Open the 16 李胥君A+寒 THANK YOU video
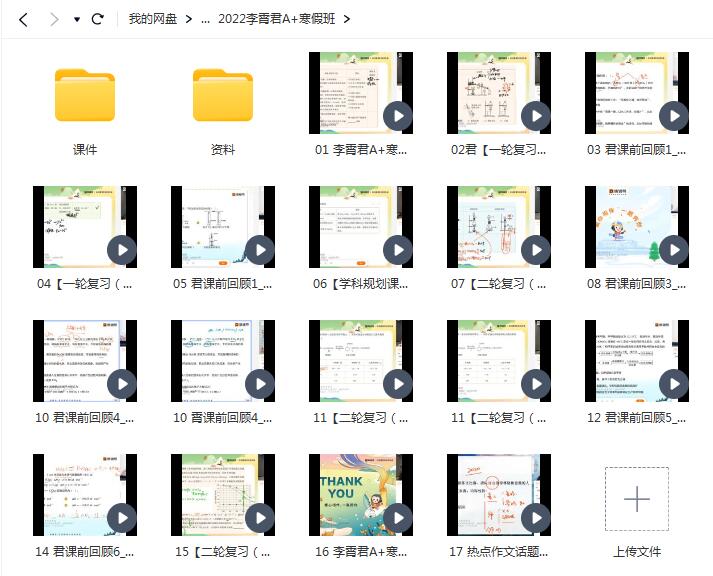Screen dimensions: 713x576 click(360, 495)
